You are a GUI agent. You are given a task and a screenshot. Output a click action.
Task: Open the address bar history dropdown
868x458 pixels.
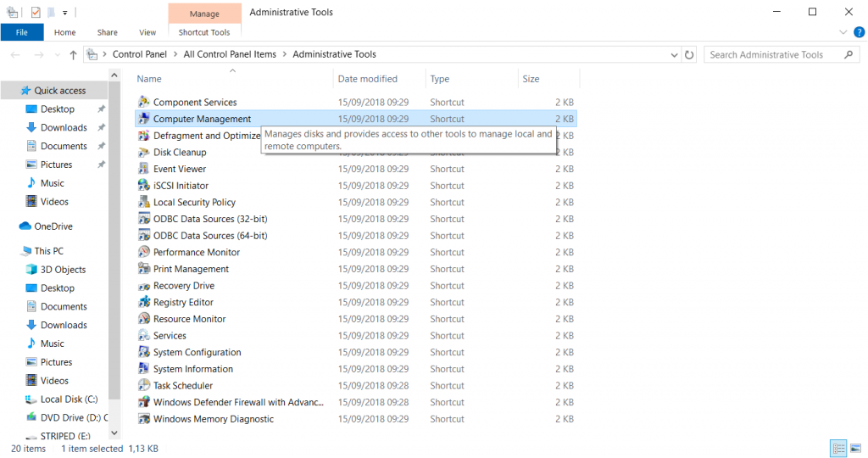tap(674, 54)
